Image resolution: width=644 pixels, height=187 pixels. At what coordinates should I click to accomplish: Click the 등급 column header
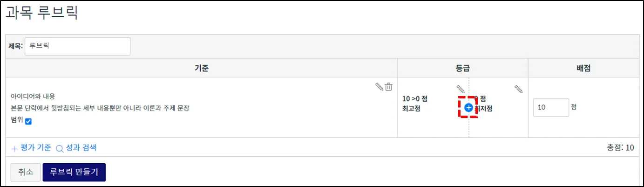coord(462,68)
